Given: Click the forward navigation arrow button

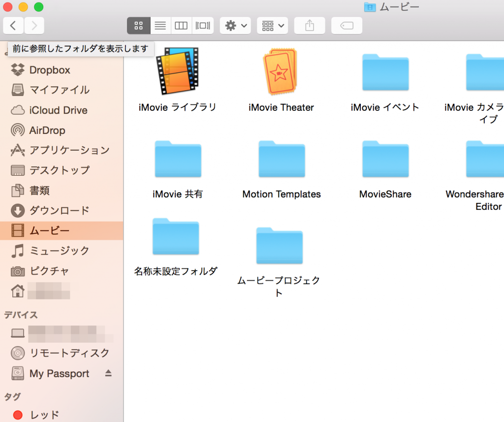Looking at the screenshot, I should pyautogui.click(x=34, y=26).
